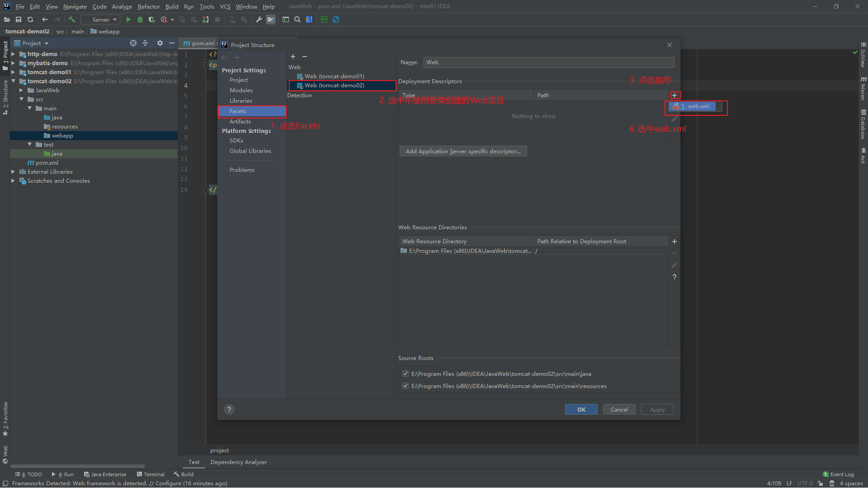Click the Name field containing Web
This screenshot has width=868, height=488.
point(549,62)
